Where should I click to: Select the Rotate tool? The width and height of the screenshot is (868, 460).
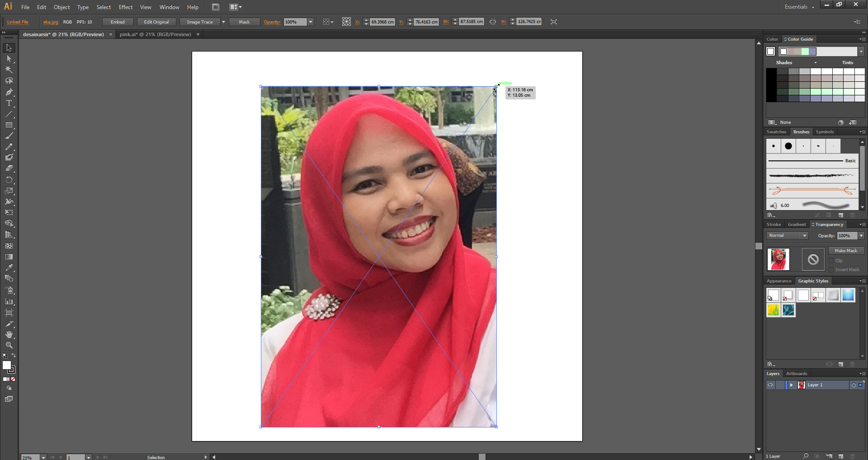pyautogui.click(x=9, y=180)
